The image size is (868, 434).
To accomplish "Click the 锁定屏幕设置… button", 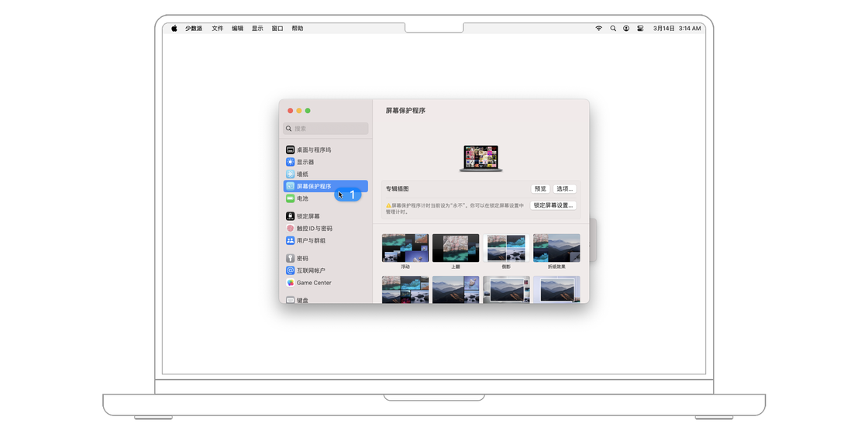I will (x=553, y=205).
